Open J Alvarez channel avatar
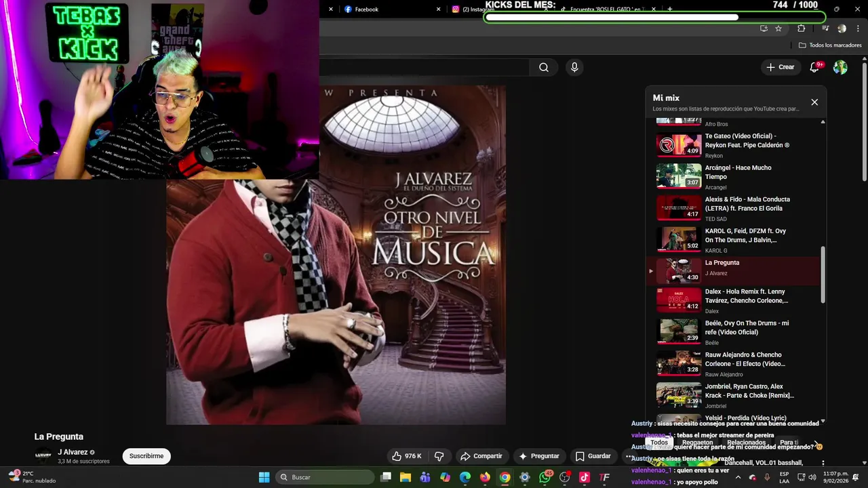 (x=43, y=455)
